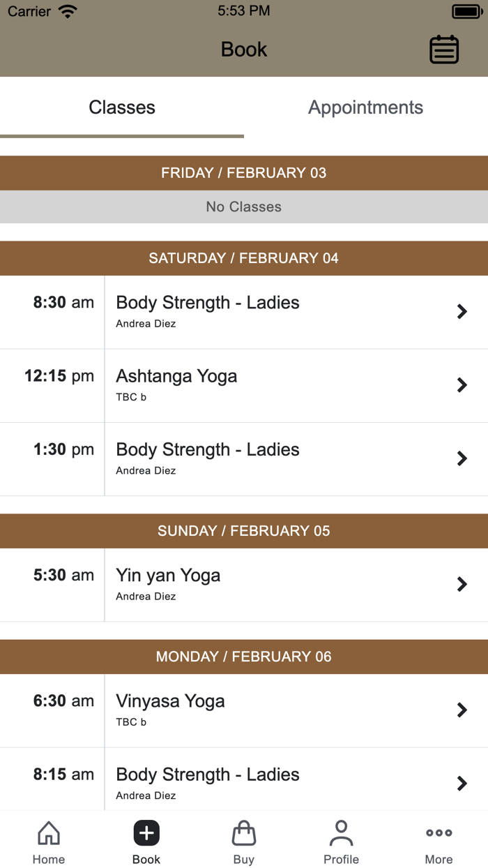The image size is (488, 868).
Task: Click the No Classes bar under Friday
Action: pos(244,207)
